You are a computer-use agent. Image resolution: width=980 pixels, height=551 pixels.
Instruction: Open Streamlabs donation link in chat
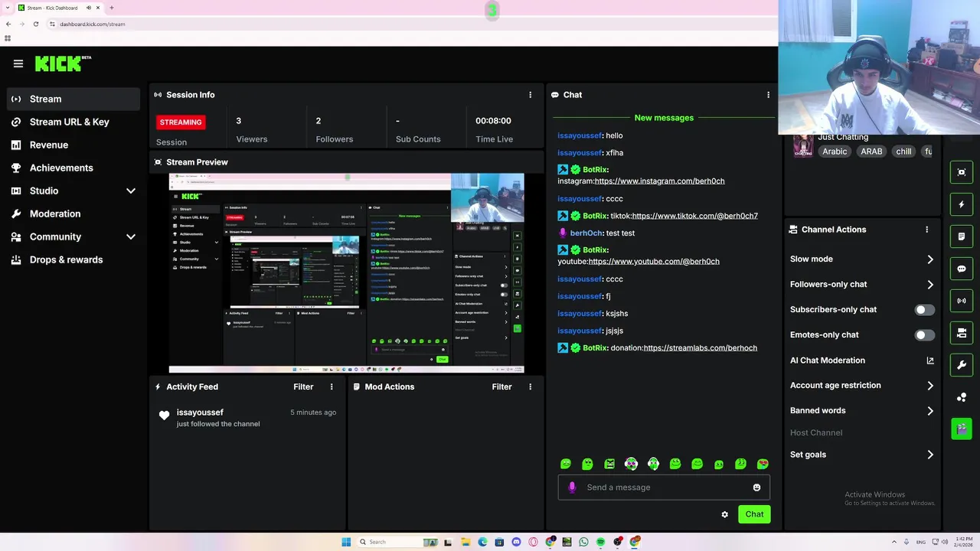pyautogui.click(x=700, y=348)
